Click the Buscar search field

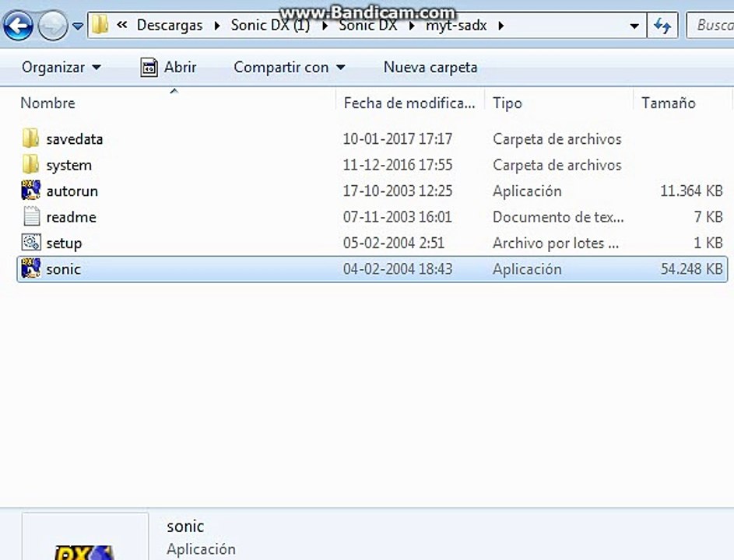pyautogui.click(x=711, y=25)
